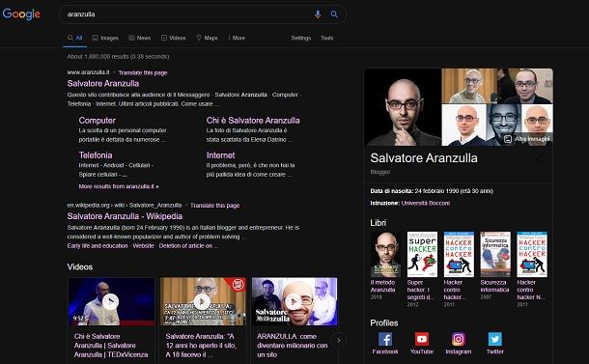This screenshot has width=589, height=364.
Task: Play the "A 12 anni ho aperto il sito" video
Action: 203,301
